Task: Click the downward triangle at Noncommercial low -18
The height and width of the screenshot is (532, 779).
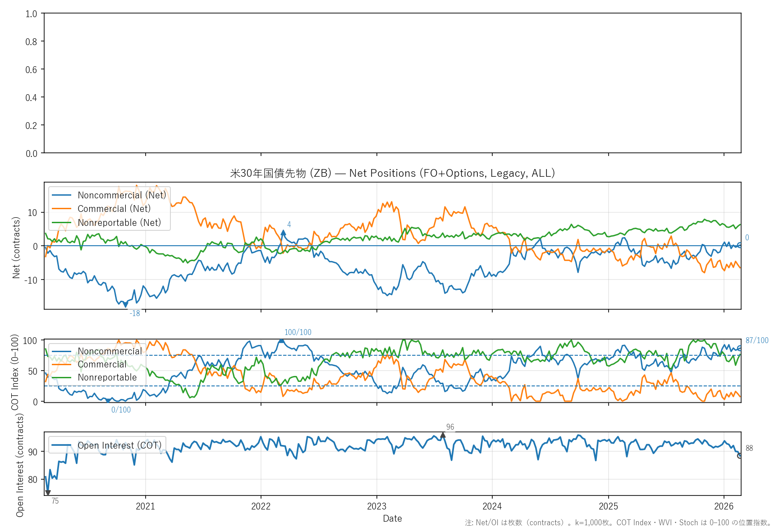Action: (125, 305)
